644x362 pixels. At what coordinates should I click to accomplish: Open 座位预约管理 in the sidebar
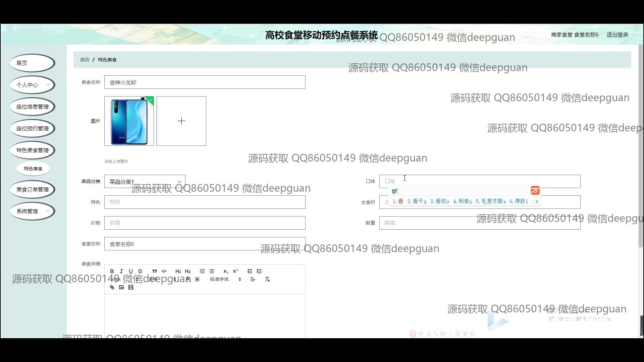(x=33, y=128)
